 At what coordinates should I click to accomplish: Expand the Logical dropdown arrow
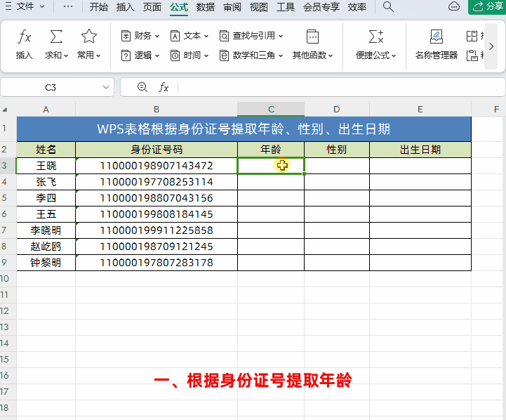tap(157, 56)
